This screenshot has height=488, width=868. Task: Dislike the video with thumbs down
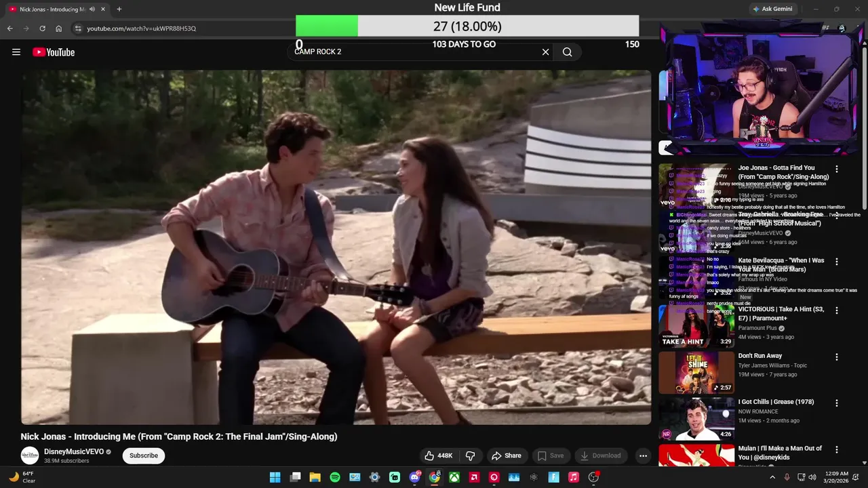click(x=470, y=455)
